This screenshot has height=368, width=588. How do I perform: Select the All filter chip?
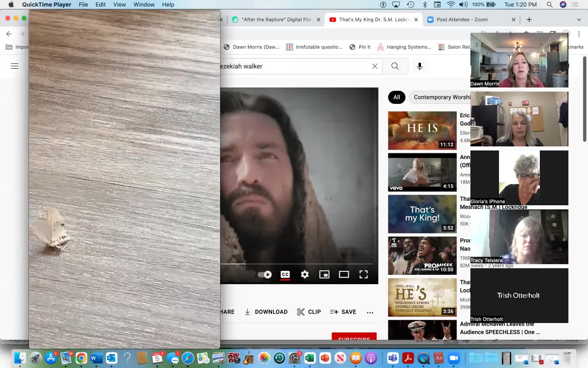pos(396,97)
